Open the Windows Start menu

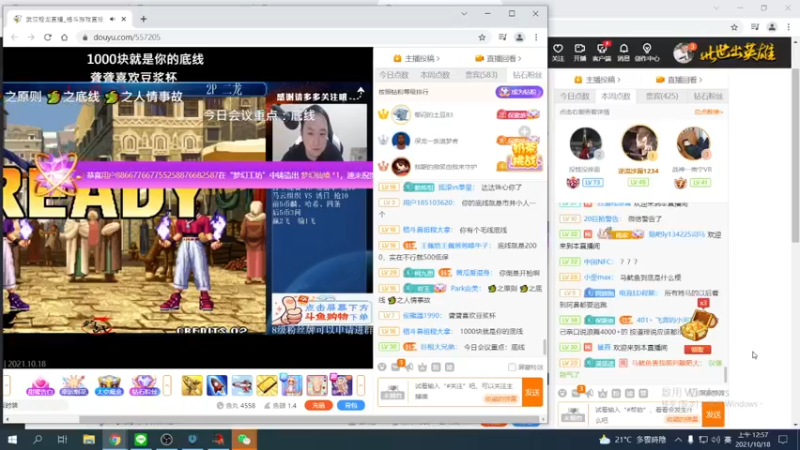[12, 439]
